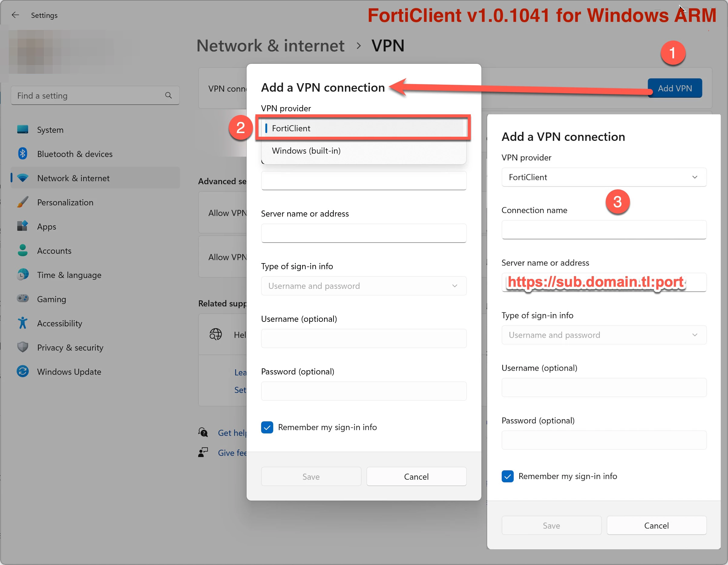Click Network & internet breadcrumb heading
Image resolution: width=728 pixels, height=565 pixels.
[270, 46]
